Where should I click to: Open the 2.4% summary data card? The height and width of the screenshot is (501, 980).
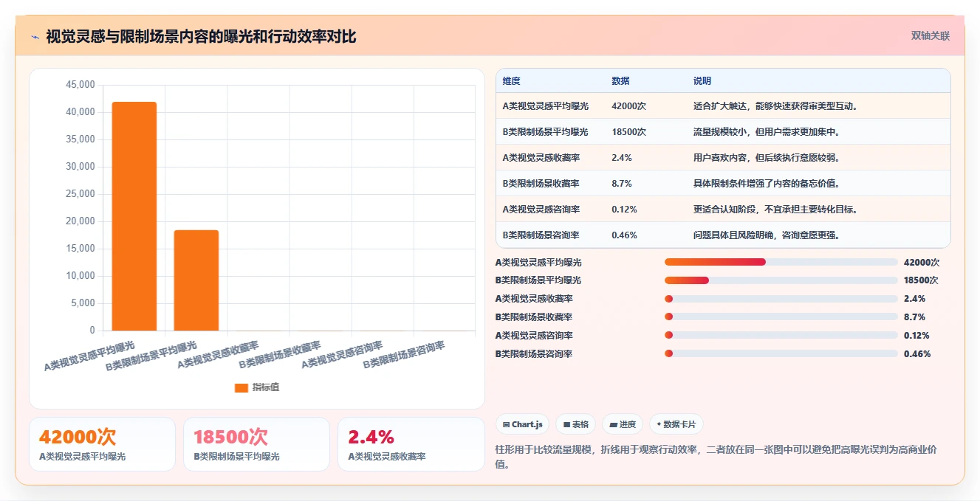411,444
